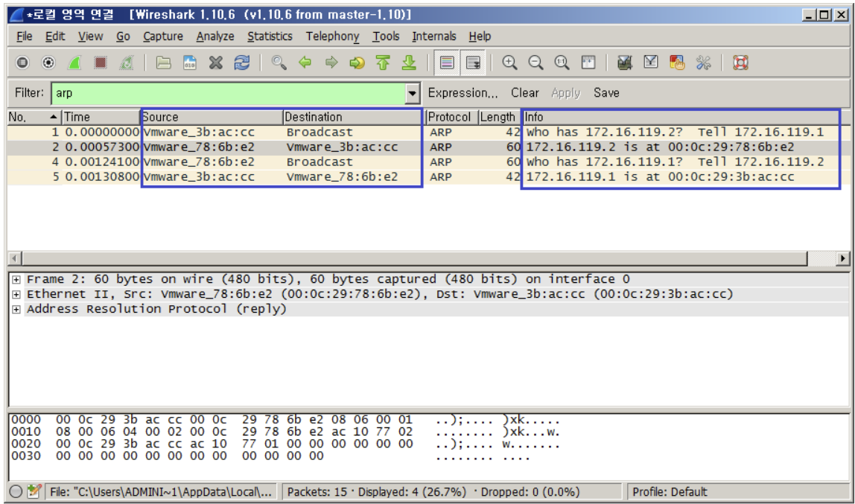The width and height of the screenshot is (855, 504).
Task: Edit capture file comments icon
Action: click(x=34, y=491)
